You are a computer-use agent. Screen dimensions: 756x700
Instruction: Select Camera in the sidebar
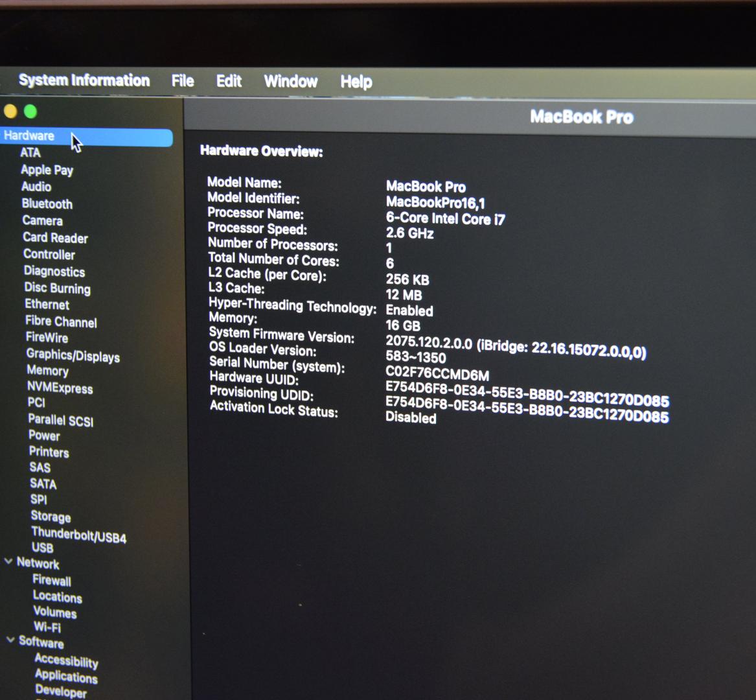(x=42, y=220)
